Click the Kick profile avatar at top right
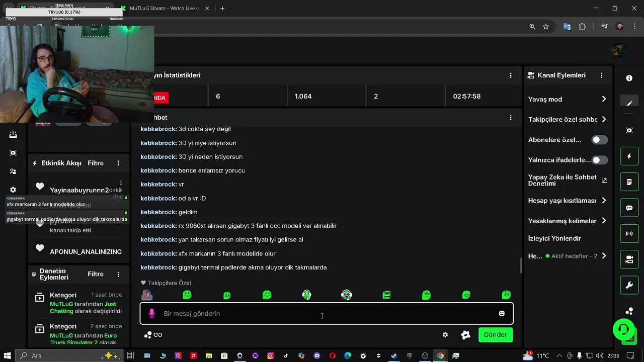Image resolution: width=644 pixels, height=362 pixels. 618,50
